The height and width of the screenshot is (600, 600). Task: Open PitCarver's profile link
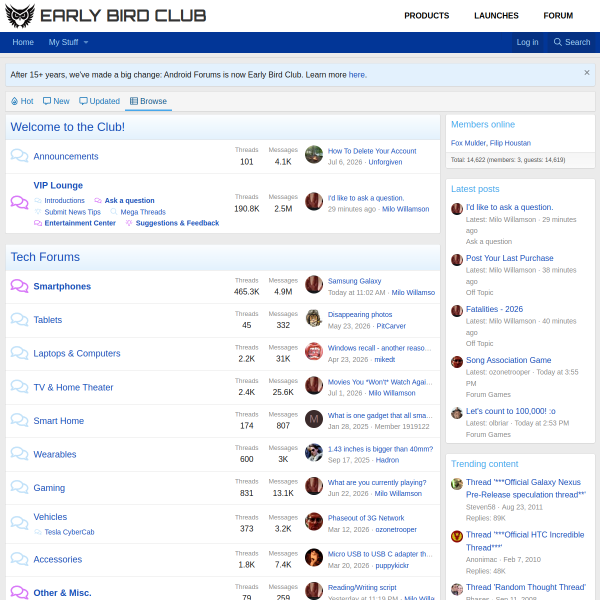(x=391, y=326)
